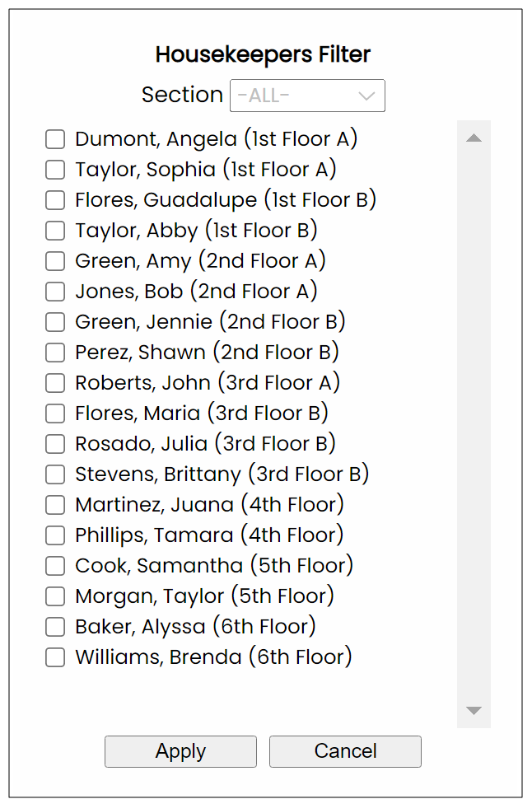The width and height of the screenshot is (532, 799).
Task: Check Stevens, Brittany (3rd Floor B)
Action: (55, 474)
